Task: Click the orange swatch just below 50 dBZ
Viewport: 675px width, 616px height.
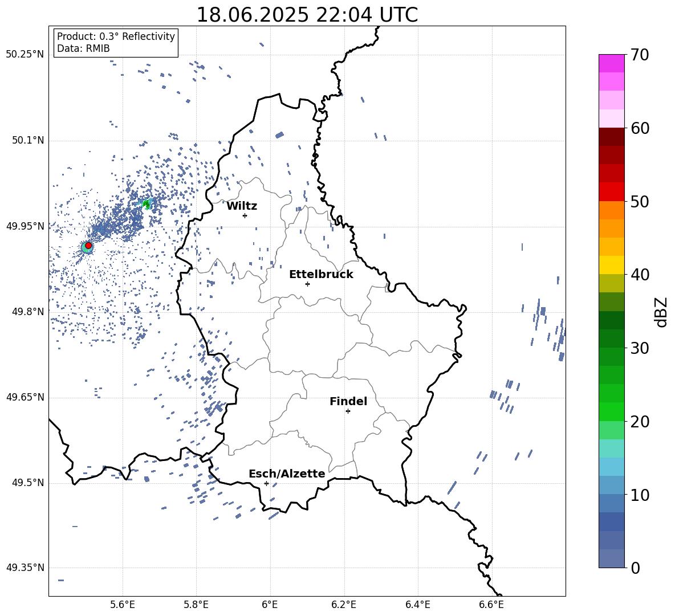Action: point(612,210)
